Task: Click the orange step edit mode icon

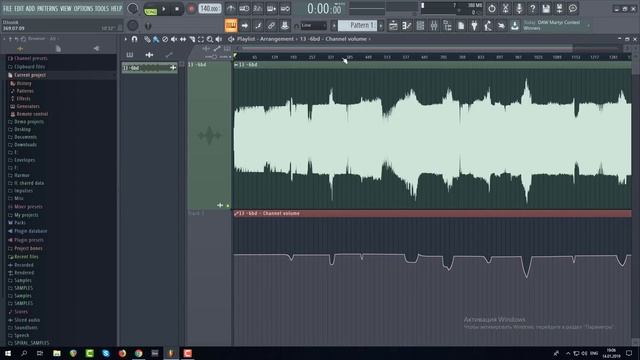Action: coord(231,26)
